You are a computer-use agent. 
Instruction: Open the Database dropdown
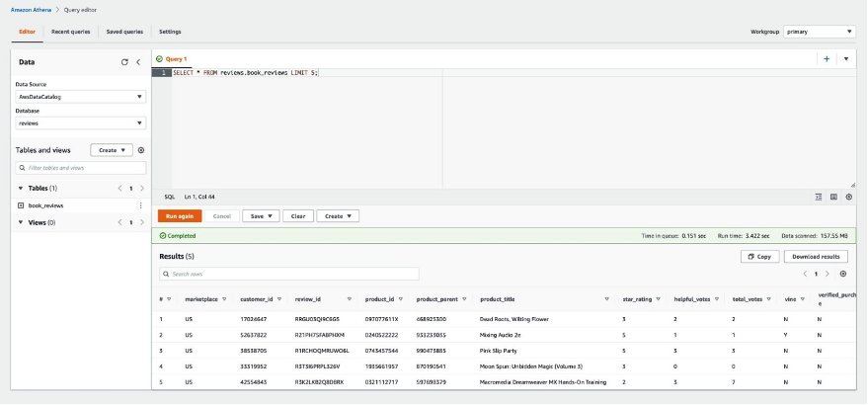tap(81, 123)
